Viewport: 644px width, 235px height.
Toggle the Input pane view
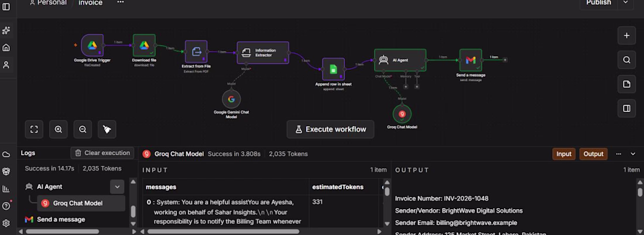[x=564, y=154]
